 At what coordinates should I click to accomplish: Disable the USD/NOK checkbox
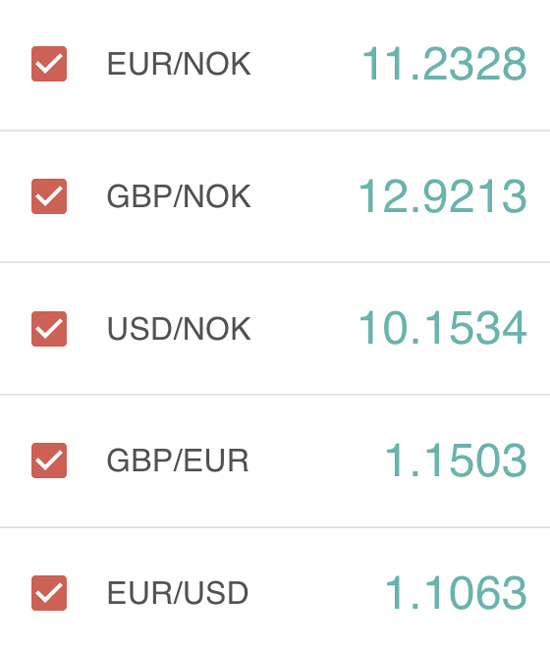(49, 329)
